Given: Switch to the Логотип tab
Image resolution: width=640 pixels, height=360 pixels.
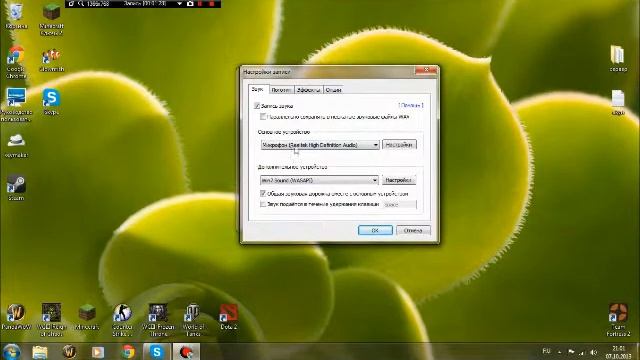Looking at the screenshot, I should (x=281, y=90).
